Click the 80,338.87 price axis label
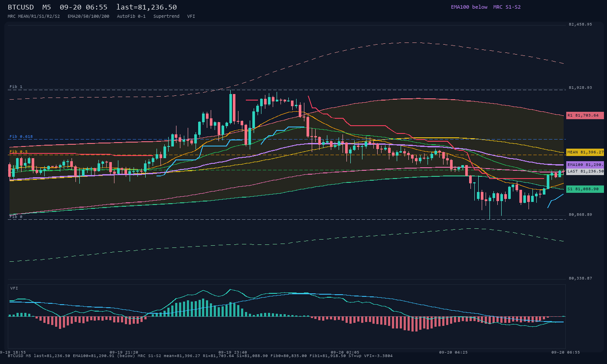Screen dimensions: 607x364 pyautogui.click(x=580, y=278)
